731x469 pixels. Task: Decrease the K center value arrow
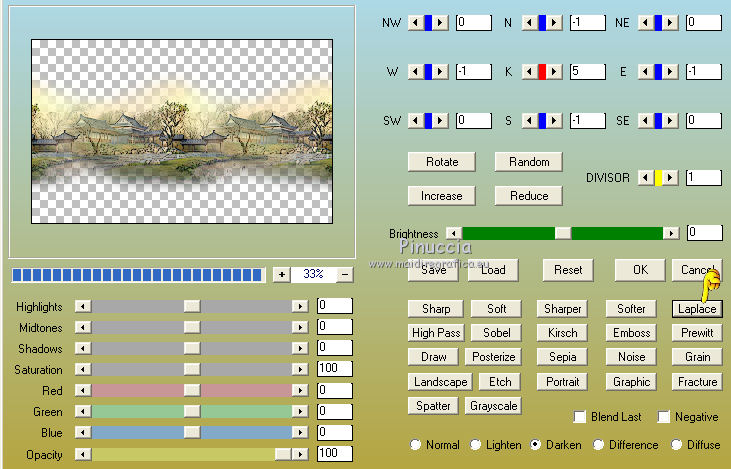(x=529, y=72)
